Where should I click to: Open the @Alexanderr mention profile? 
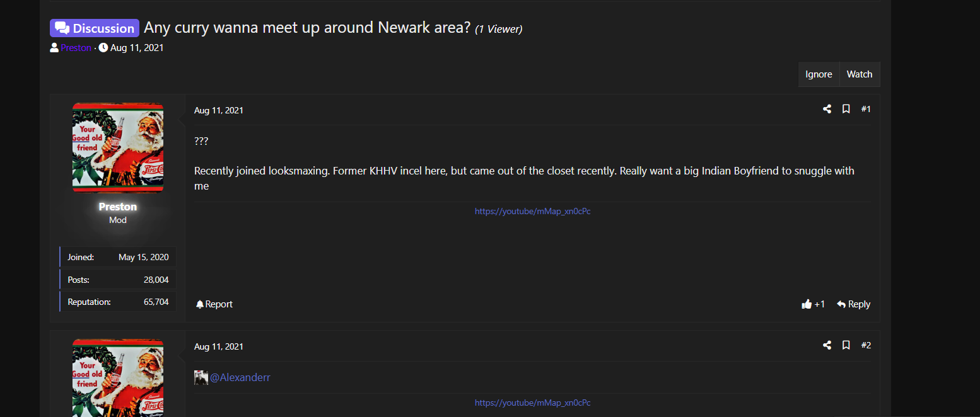(x=240, y=377)
